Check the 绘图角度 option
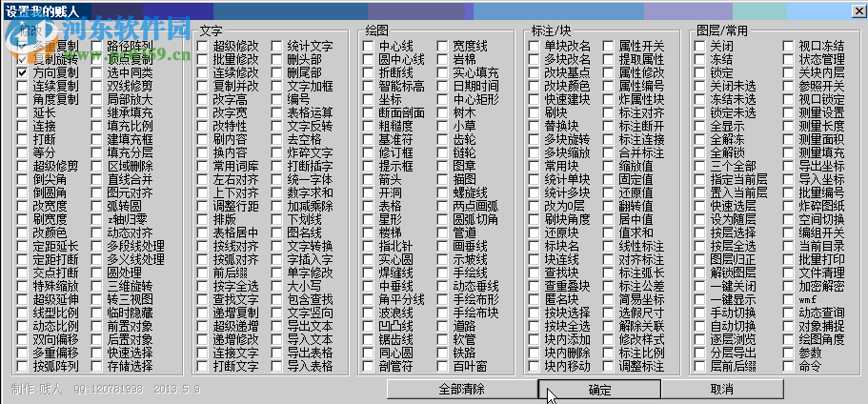Image resolution: width=868 pixels, height=404 pixels. pos(788,339)
